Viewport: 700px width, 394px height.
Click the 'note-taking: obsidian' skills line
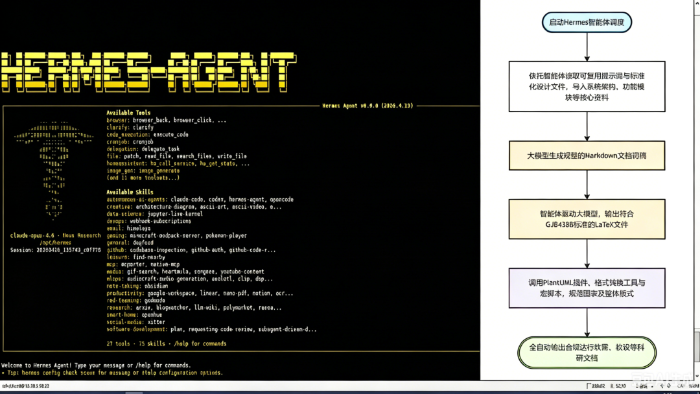(x=137, y=286)
